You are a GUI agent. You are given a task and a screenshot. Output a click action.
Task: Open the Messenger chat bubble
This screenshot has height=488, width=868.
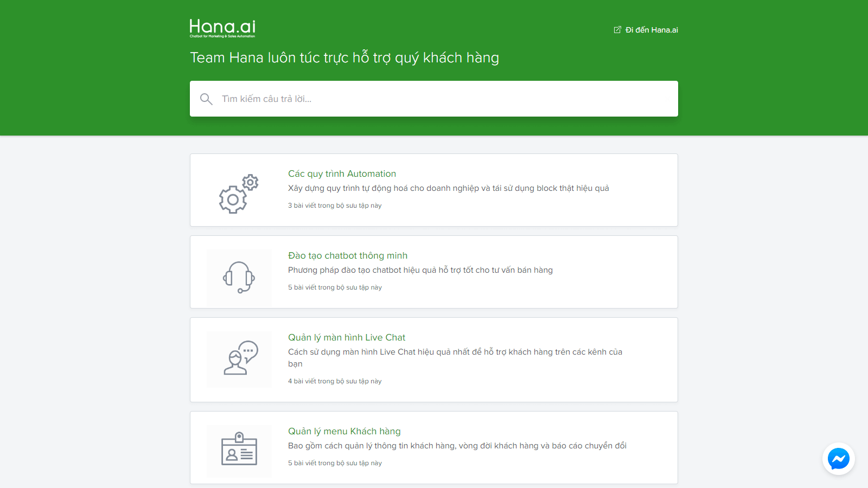coord(839,459)
